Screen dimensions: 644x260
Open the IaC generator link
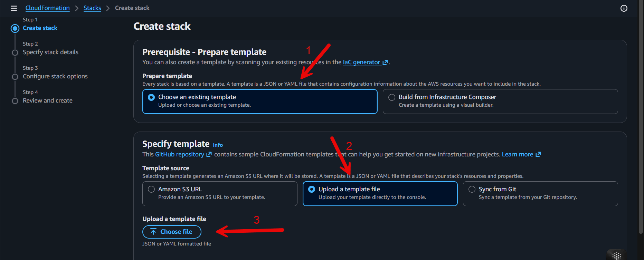pyautogui.click(x=361, y=62)
